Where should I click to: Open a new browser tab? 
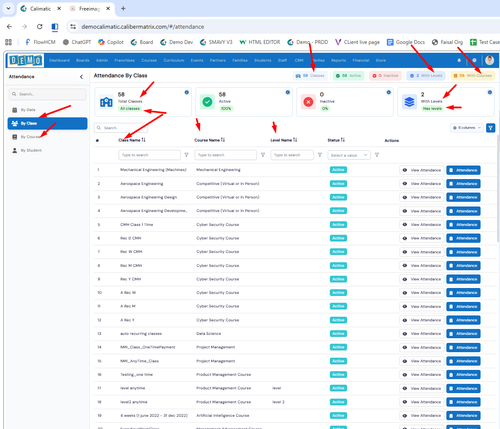click(x=123, y=9)
